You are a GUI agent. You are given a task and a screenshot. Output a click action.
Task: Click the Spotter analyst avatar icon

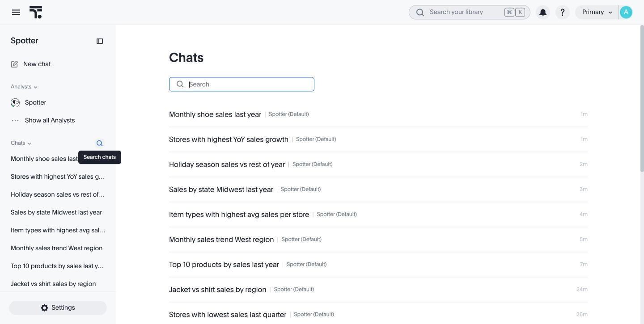click(x=15, y=103)
